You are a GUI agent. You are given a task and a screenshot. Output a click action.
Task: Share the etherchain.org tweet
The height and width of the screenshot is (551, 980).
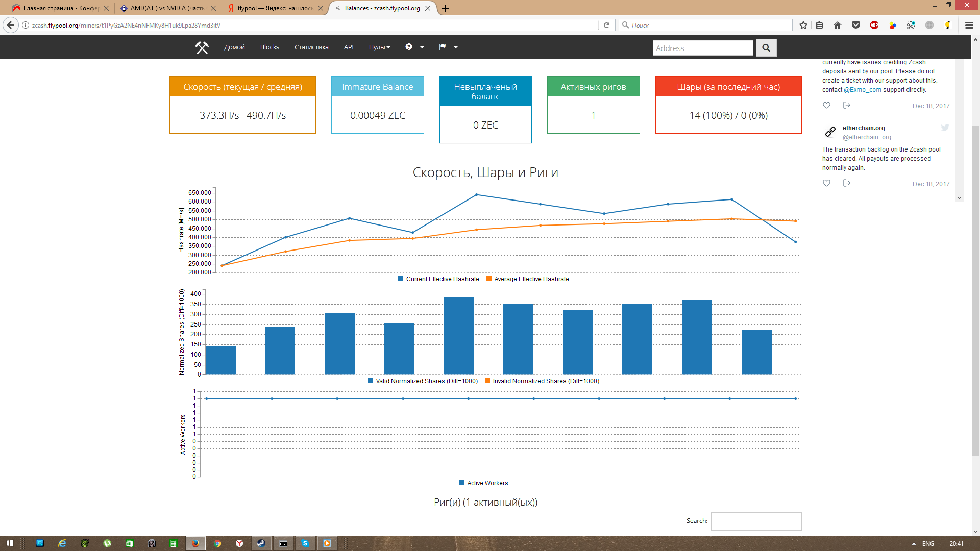coord(846,183)
